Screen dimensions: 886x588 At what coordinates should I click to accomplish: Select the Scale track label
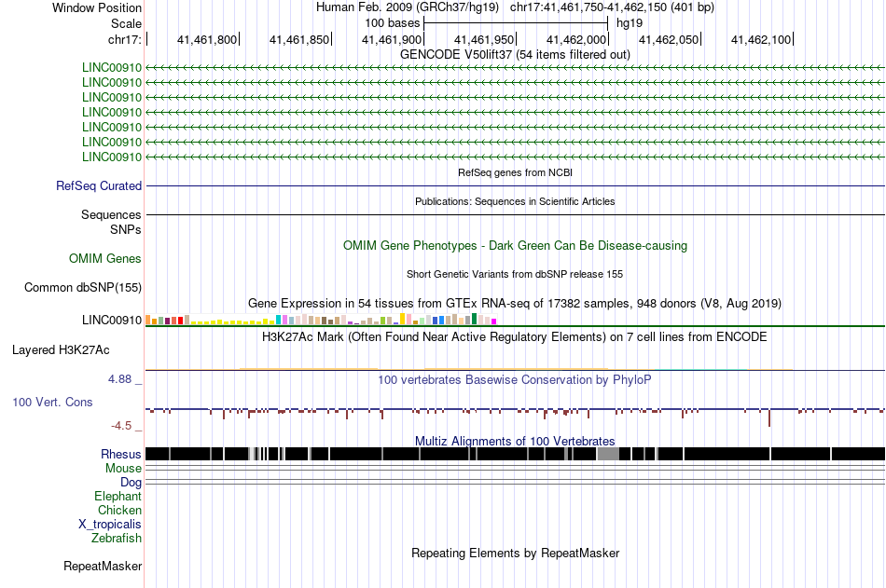coord(126,23)
